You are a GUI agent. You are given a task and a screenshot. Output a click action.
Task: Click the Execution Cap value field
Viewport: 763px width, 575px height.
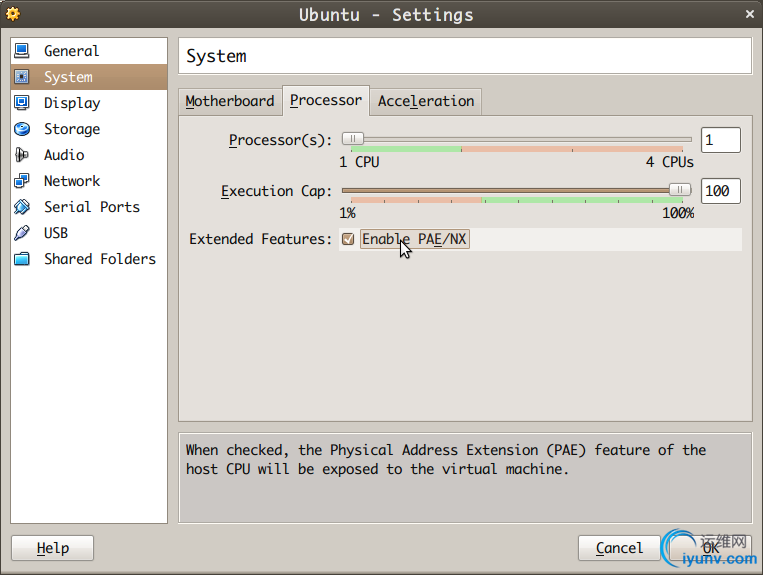coord(721,191)
